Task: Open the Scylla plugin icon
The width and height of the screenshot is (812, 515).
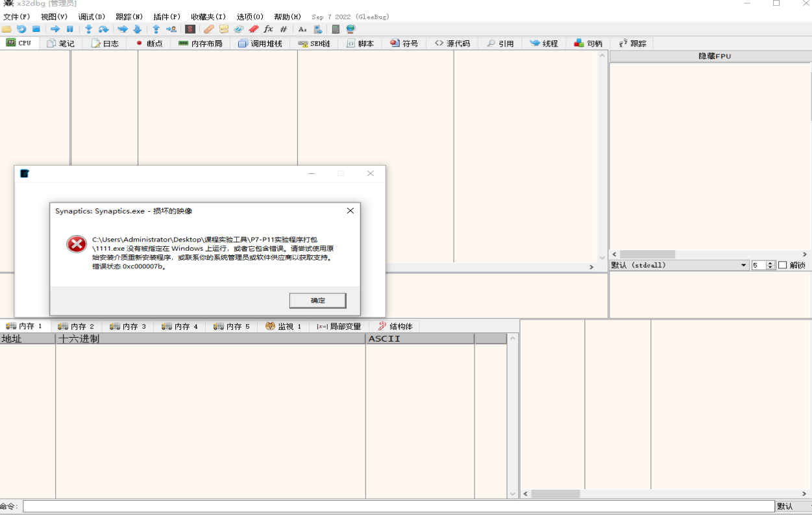Action: tap(190, 29)
